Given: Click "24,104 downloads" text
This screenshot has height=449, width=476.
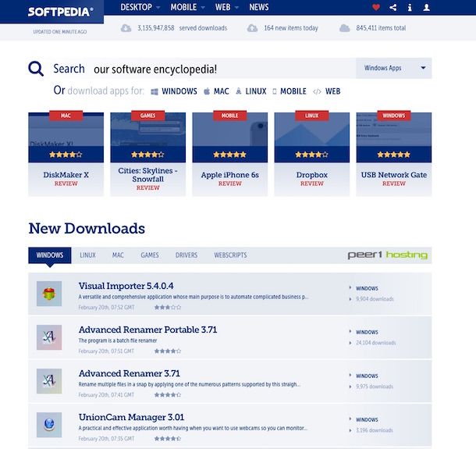Looking at the screenshot, I should 376,343.
